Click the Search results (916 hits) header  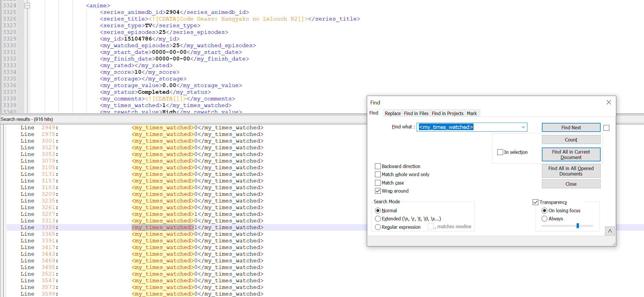[27, 119]
